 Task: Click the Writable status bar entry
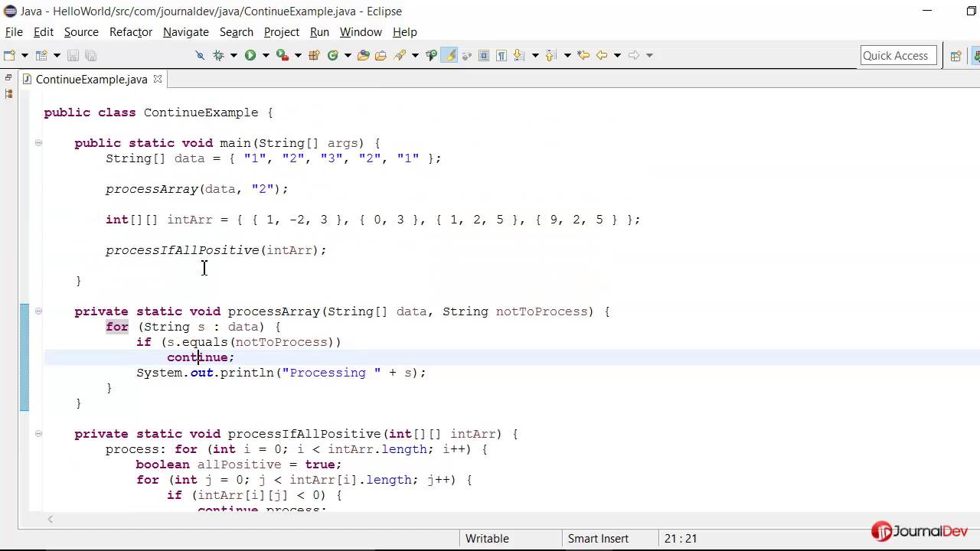coord(487,538)
